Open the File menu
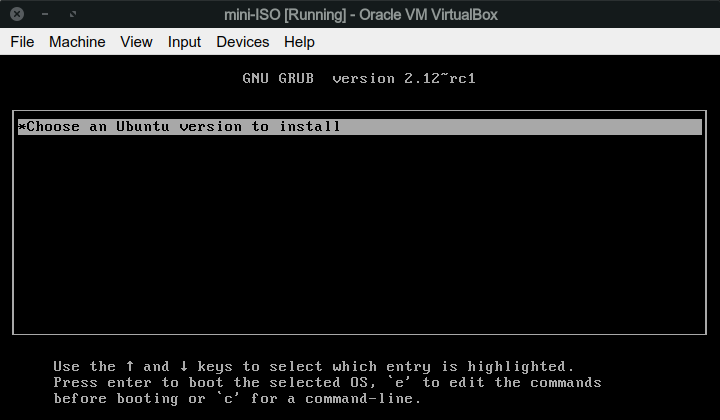 pyautogui.click(x=22, y=42)
